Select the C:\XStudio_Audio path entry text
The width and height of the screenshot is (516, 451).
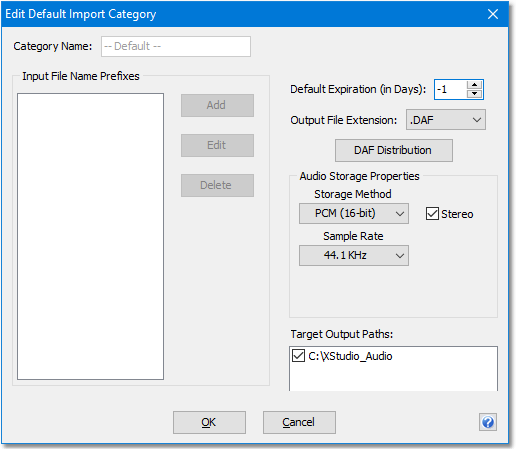point(350,356)
